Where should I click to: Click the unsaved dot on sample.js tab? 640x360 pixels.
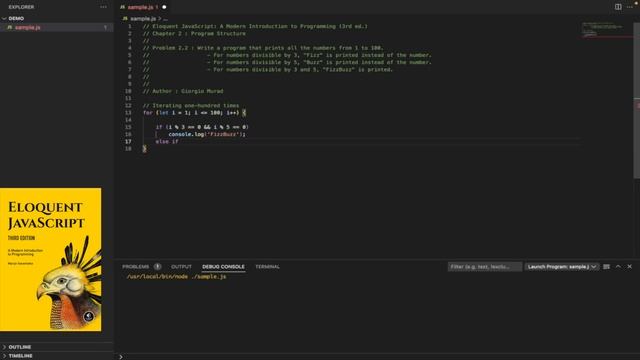[x=164, y=7]
